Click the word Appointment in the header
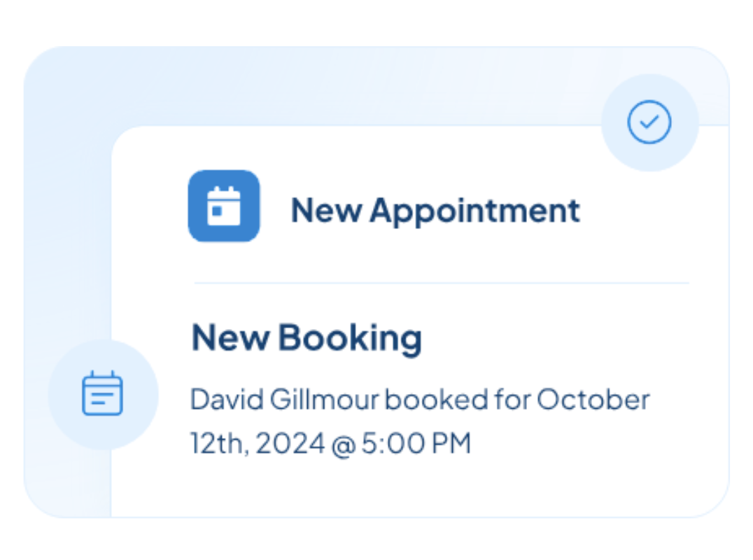The width and height of the screenshot is (753, 560). point(474,211)
